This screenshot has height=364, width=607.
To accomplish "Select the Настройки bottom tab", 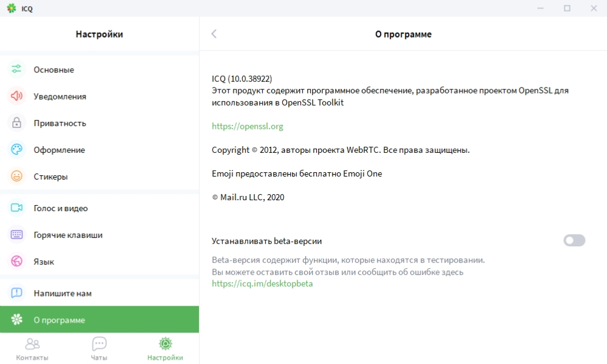I will [x=165, y=349].
